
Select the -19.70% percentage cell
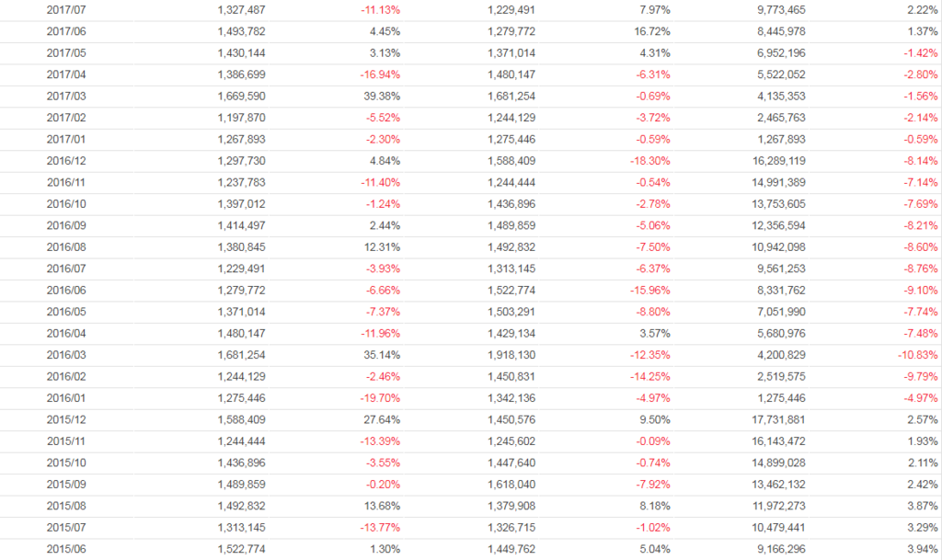(x=379, y=398)
